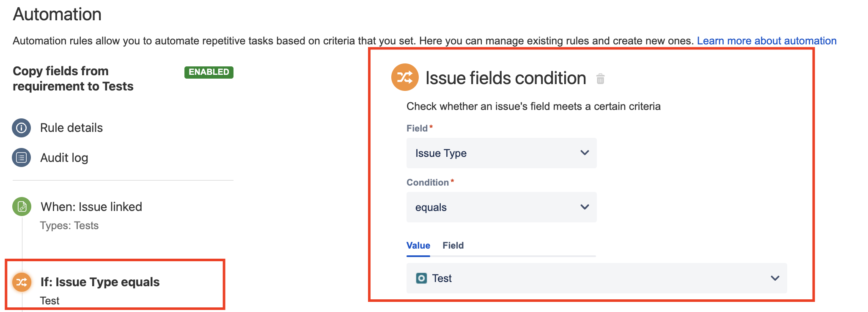Click the Audit log list icon
This screenshot has height=312, width=868.
click(22, 158)
